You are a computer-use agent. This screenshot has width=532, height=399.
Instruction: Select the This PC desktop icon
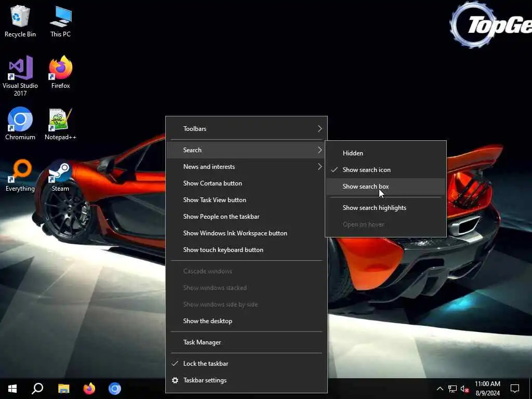(x=60, y=21)
